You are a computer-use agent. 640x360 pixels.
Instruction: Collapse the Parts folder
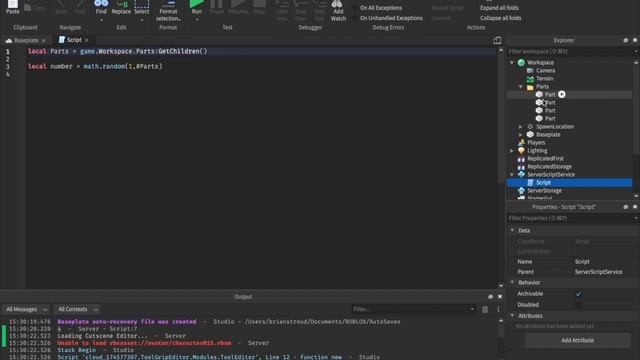521,87
